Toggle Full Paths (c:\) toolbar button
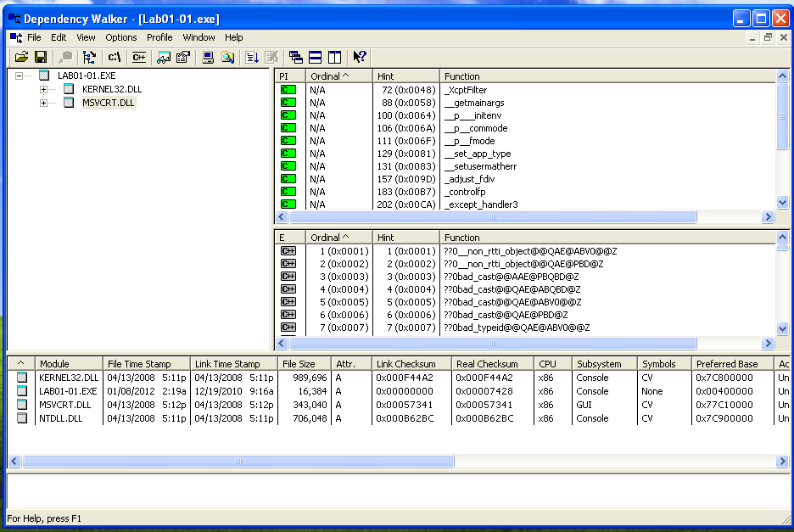 point(114,57)
